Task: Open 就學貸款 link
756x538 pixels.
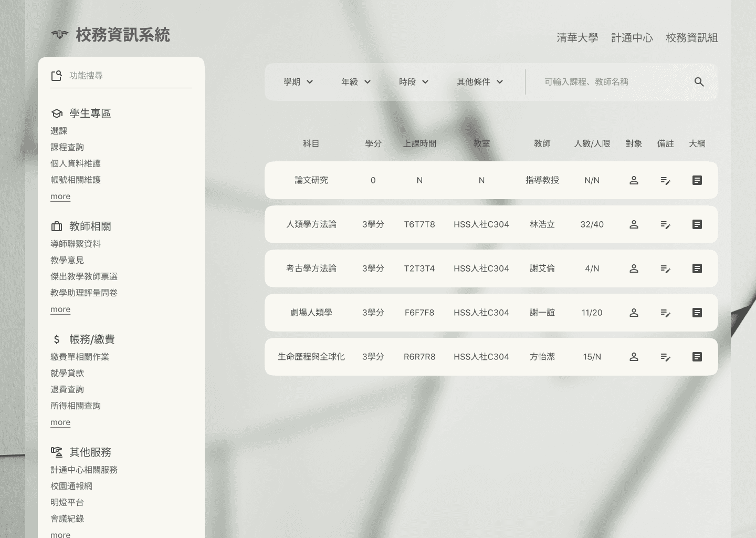Action: [x=67, y=373]
